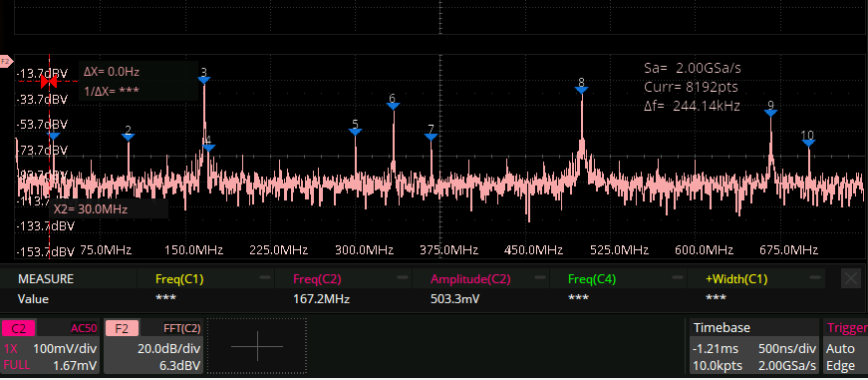Select the Freq(C2) measurement column
This screenshot has width=868, height=380.
(344, 288)
